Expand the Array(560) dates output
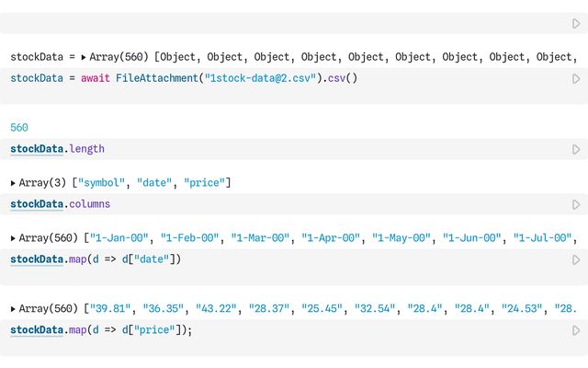 (x=13, y=238)
